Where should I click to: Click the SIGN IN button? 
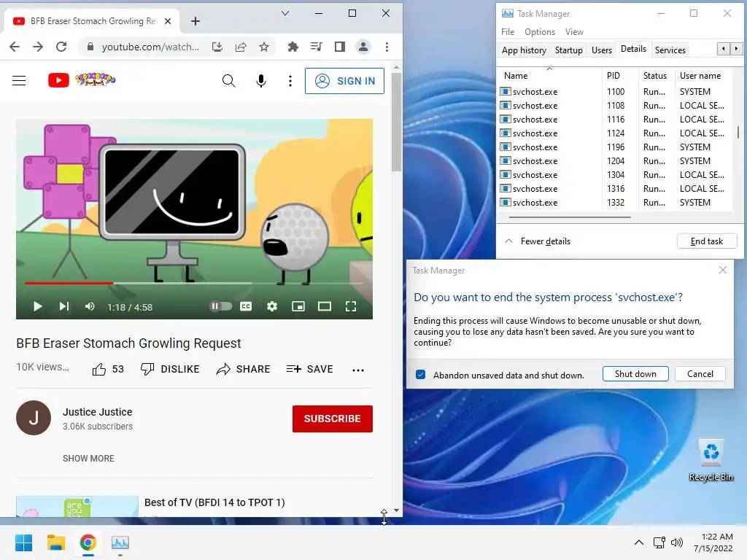[x=344, y=81]
